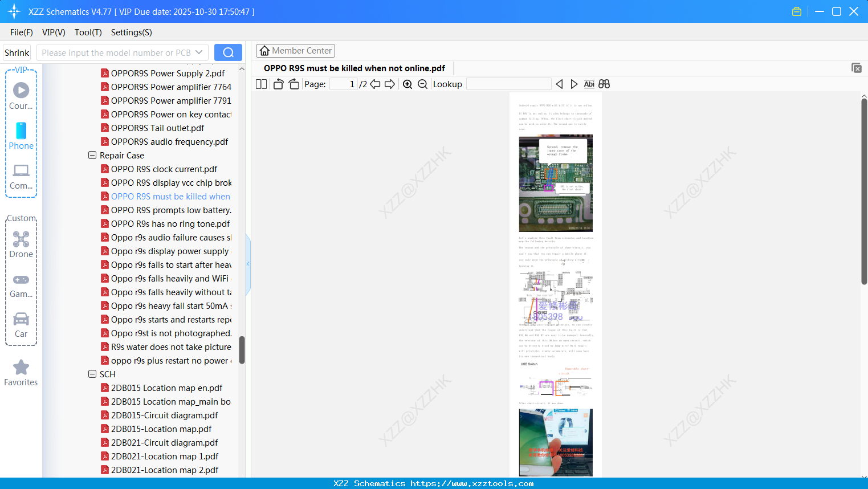
Task: Click the yellow VIP shop icon in title bar
Action: click(797, 11)
